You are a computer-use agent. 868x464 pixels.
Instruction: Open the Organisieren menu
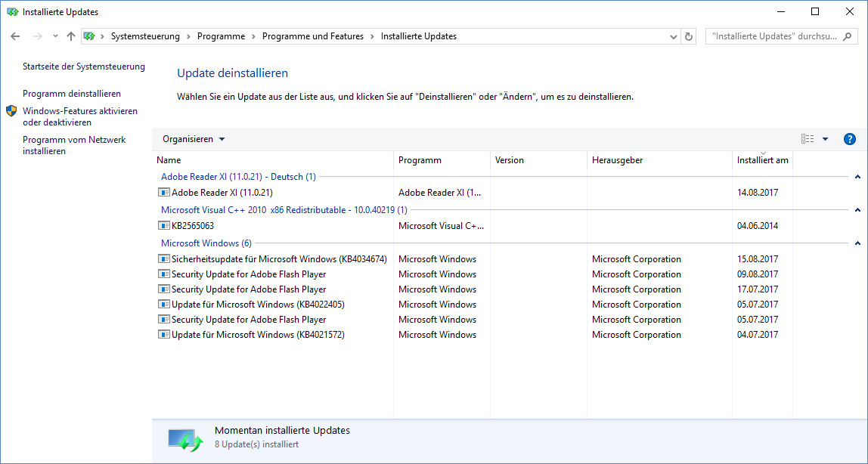[x=194, y=139]
